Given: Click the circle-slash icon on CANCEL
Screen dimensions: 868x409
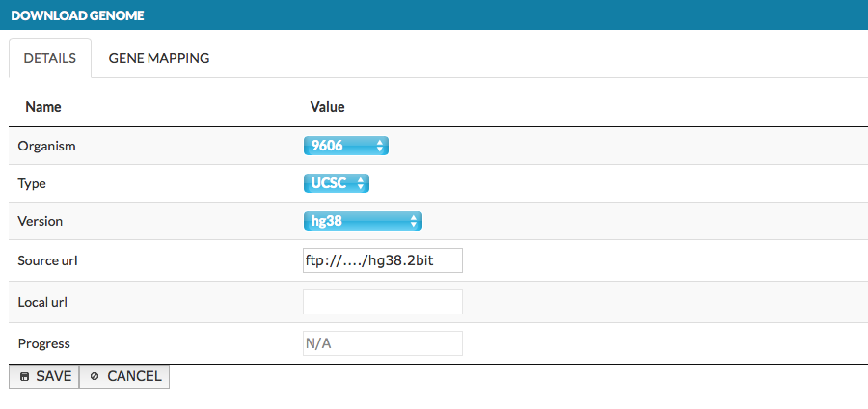Looking at the screenshot, I should click(x=95, y=377).
